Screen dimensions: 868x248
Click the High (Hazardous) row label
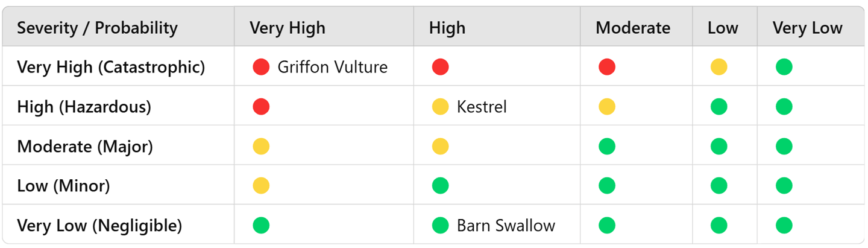84,107
